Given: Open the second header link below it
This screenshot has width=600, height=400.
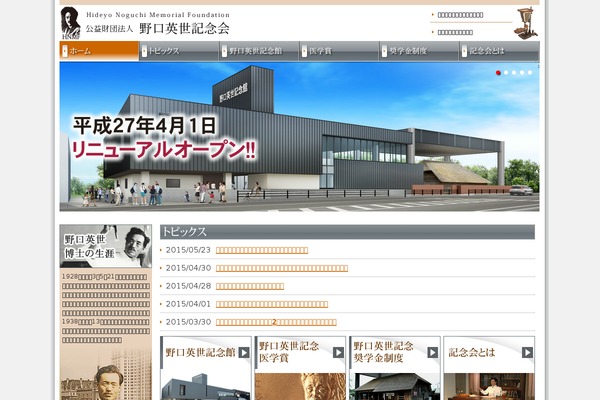Looking at the screenshot, I should [455, 33].
